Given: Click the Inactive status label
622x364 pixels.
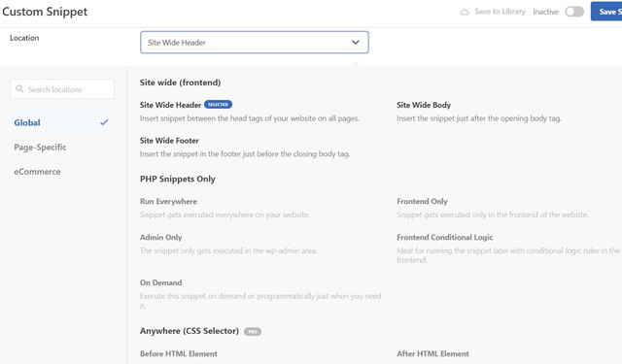Looking at the screenshot, I should (545, 12).
